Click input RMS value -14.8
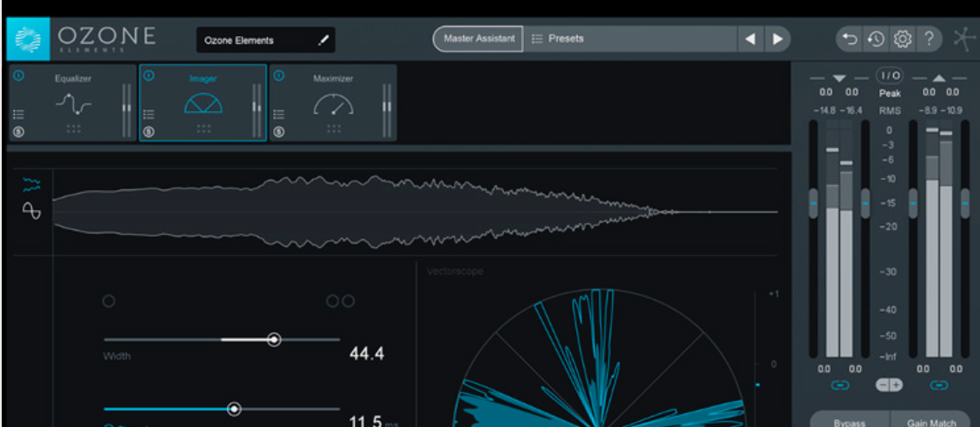 (825, 111)
